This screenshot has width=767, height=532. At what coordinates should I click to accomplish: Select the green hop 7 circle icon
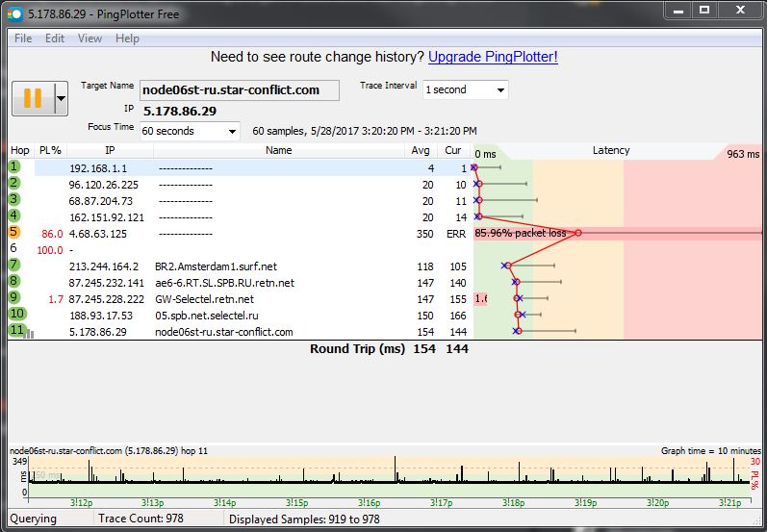pyautogui.click(x=14, y=266)
